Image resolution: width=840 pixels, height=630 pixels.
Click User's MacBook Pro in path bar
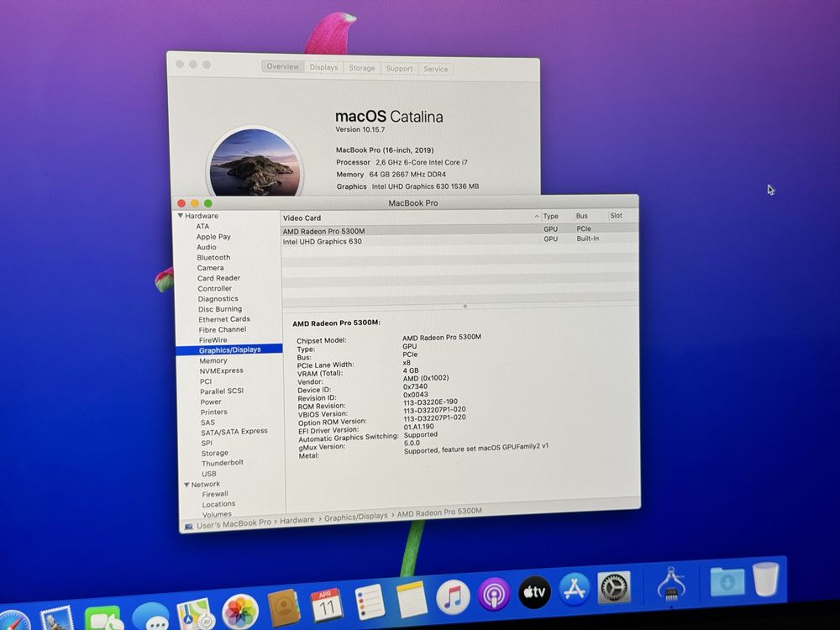[x=234, y=523]
